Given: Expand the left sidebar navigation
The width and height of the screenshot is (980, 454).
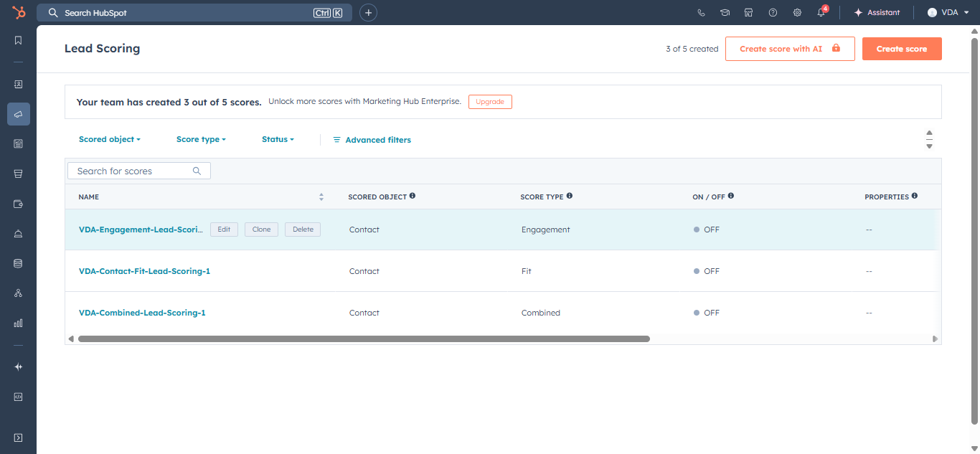Looking at the screenshot, I should (19, 438).
